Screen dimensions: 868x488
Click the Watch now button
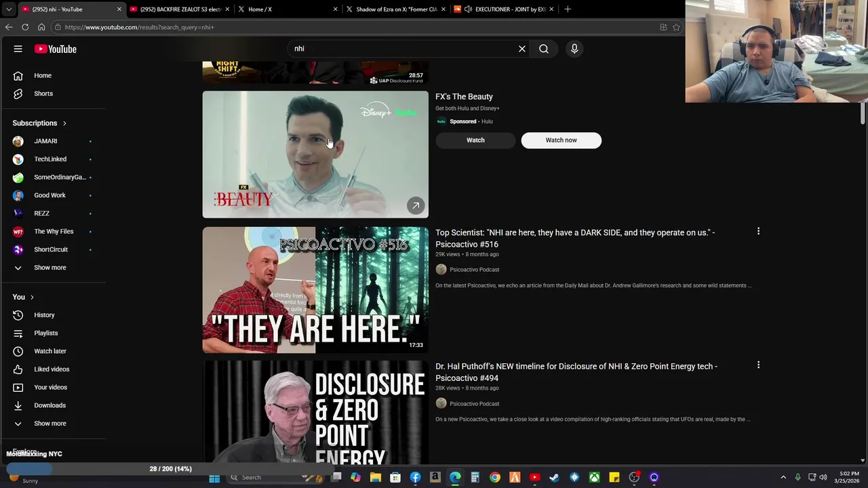[x=561, y=140]
